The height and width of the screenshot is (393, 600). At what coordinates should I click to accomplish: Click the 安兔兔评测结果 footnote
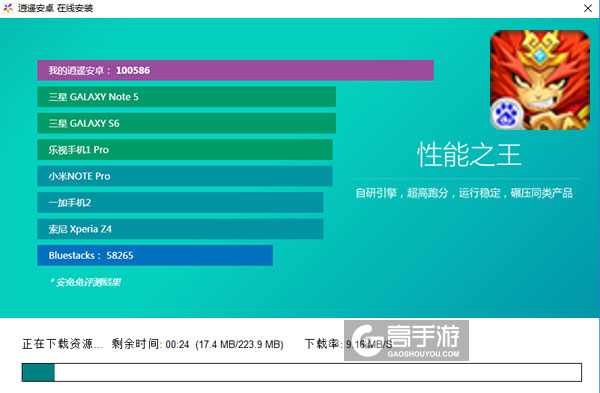85,282
